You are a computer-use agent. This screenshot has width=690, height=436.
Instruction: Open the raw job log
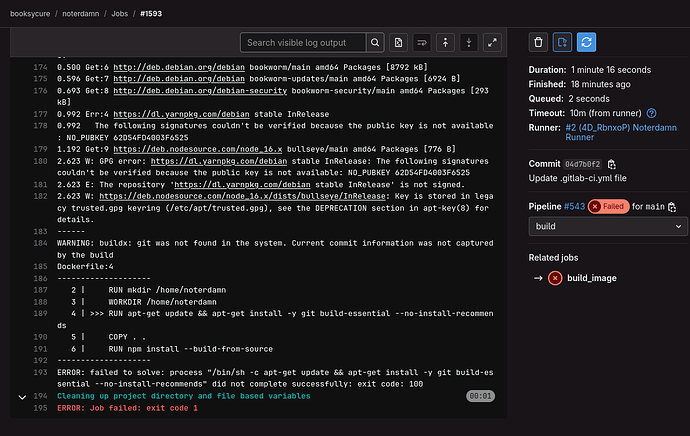[399, 43]
